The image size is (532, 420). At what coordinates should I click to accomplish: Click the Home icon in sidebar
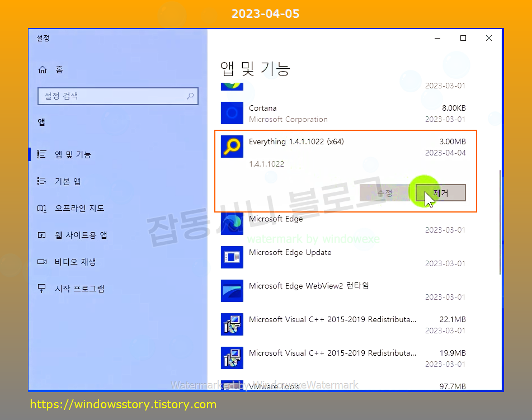click(43, 70)
